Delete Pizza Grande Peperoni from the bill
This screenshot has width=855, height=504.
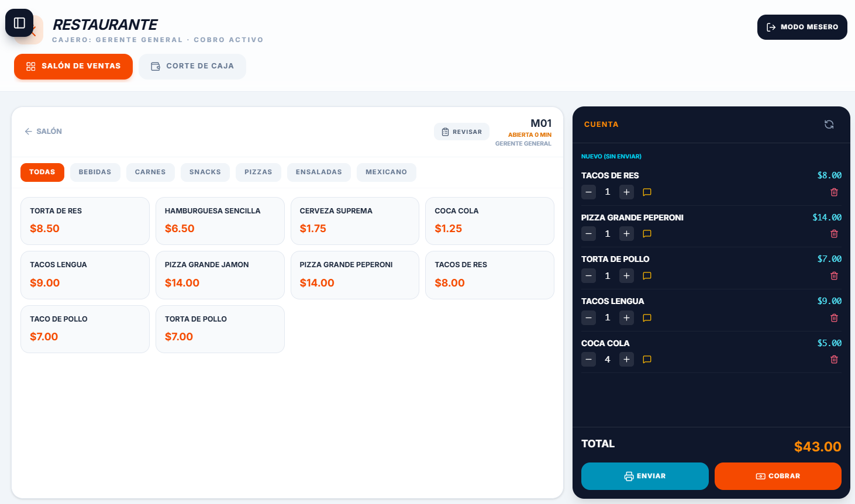pyautogui.click(x=834, y=234)
